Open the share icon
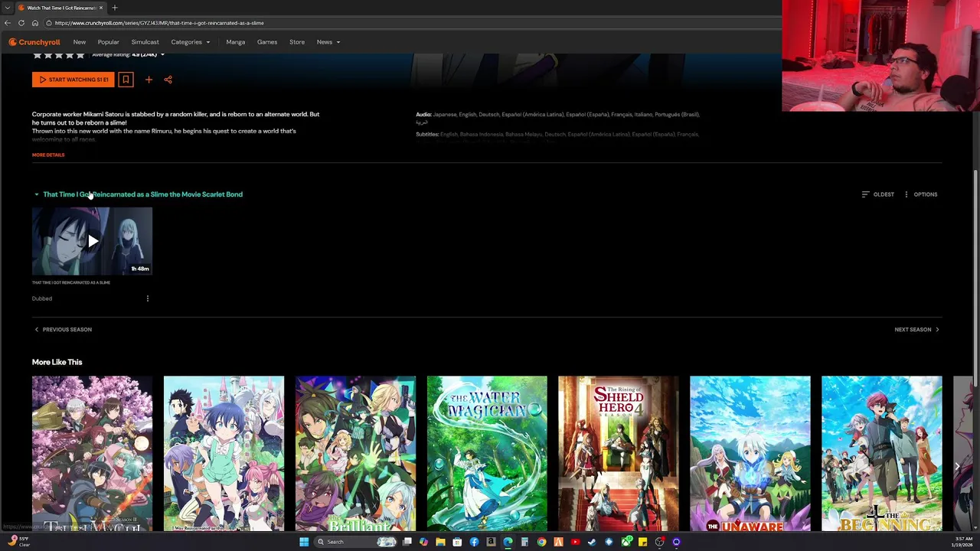The image size is (980, 551). pyautogui.click(x=168, y=80)
